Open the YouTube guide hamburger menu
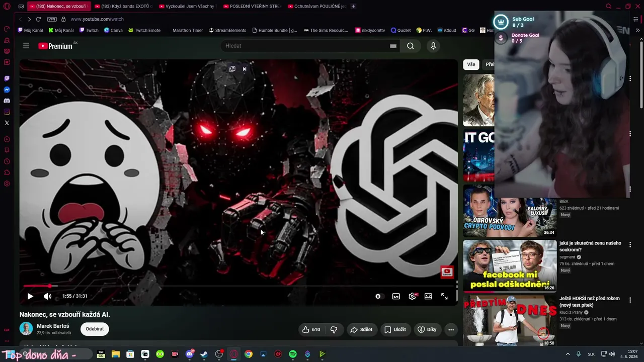This screenshot has width=644, height=362. point(26,46)
